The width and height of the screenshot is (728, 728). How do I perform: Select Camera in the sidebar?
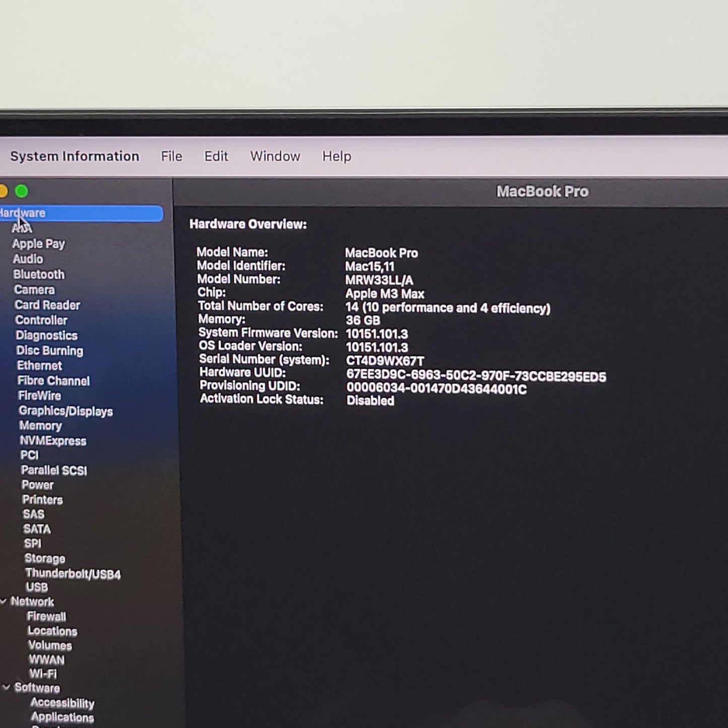tap(34, 290)
